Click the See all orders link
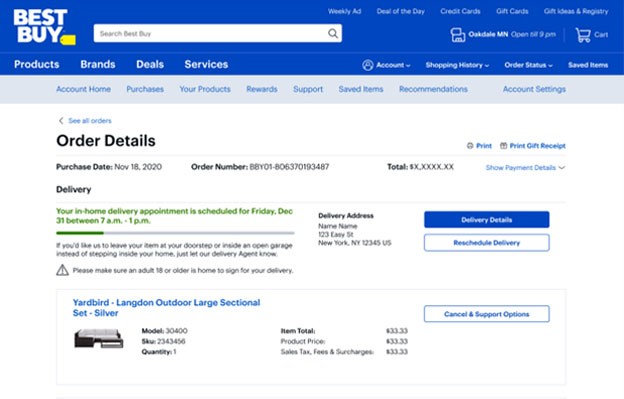The image size is (624, 399). click(90, 121)
